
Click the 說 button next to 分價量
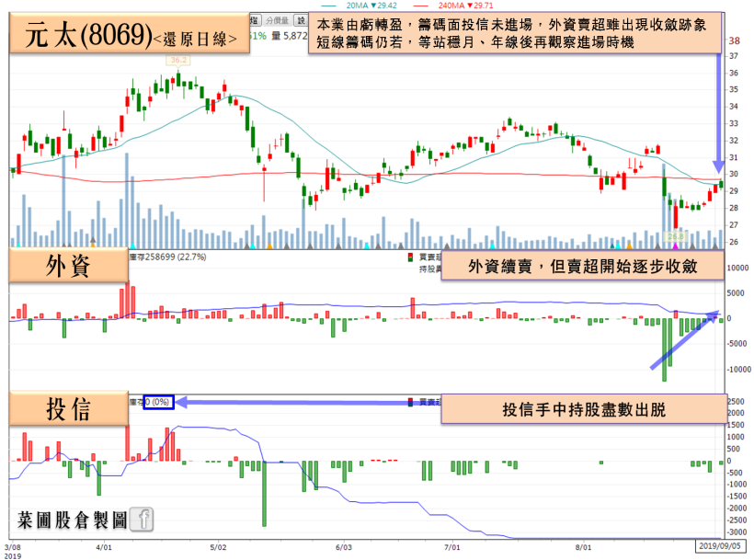(301, 20)
